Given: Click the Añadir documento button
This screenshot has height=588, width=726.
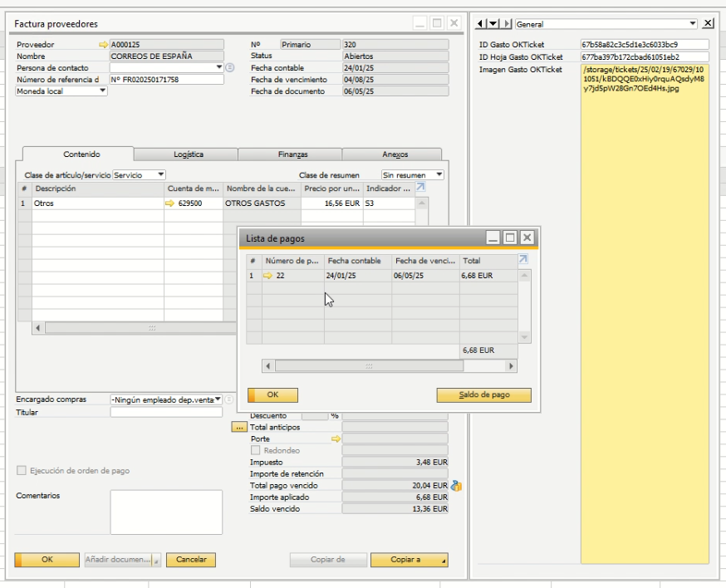Looking at the screenshot, I should click(122, 560).
